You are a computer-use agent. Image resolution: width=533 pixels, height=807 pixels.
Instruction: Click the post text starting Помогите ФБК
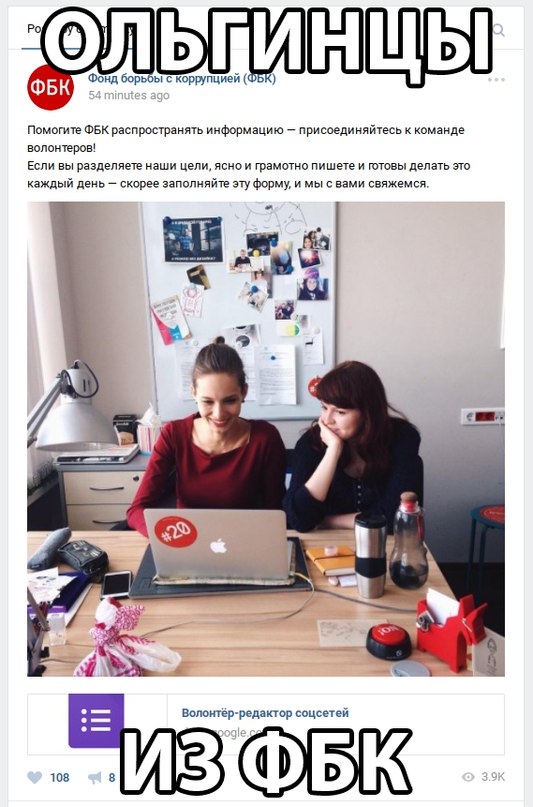tap(248, 157)
